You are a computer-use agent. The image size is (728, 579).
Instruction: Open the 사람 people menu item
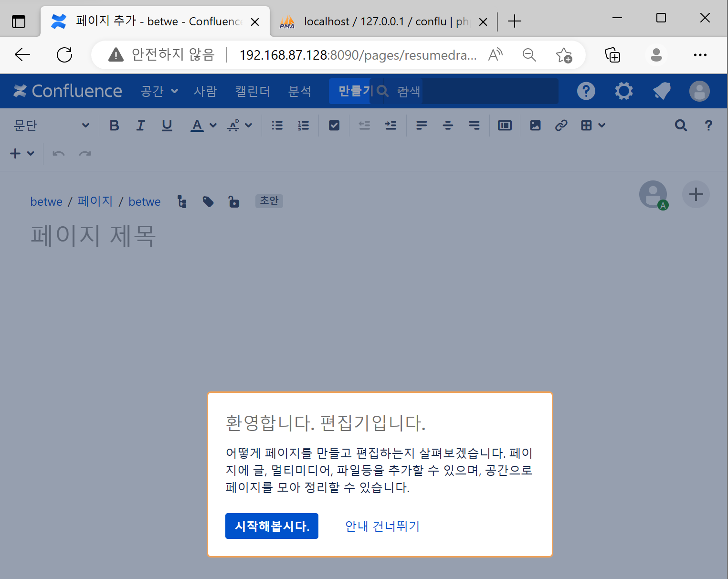pyautogui.click(x=205, y=91)
